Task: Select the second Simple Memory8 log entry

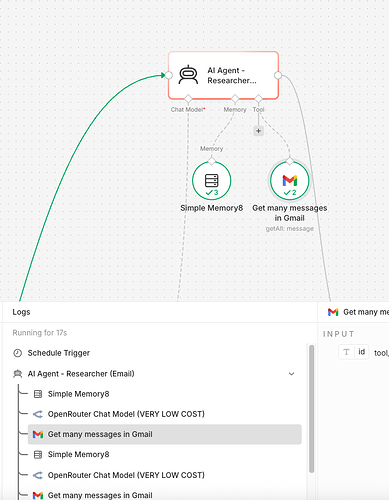Action: (165, 454)
